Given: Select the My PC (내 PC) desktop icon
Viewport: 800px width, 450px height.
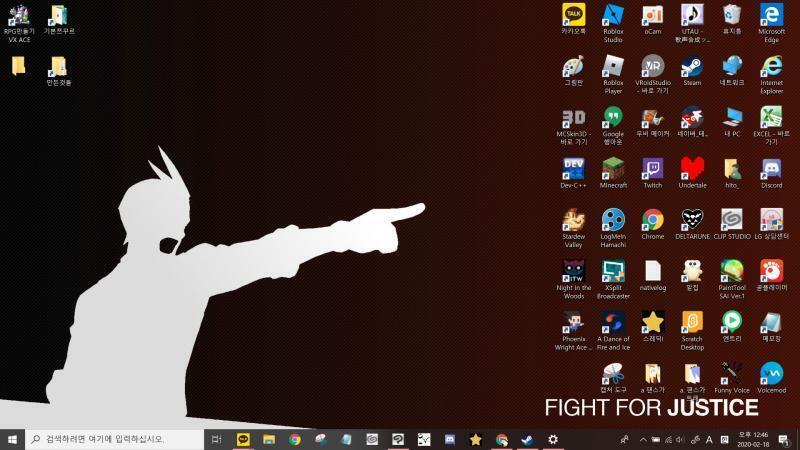Looking at the screenshot, I should (732, 122).
